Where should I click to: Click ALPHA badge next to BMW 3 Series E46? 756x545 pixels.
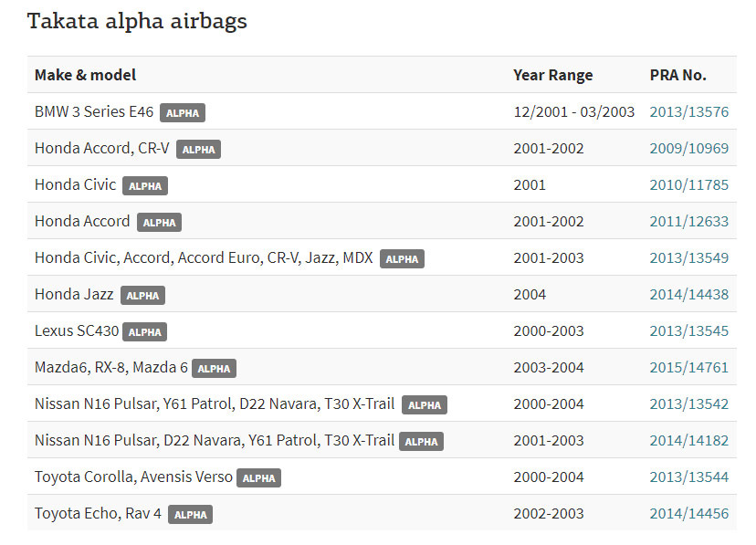click(x=183, y=113)
